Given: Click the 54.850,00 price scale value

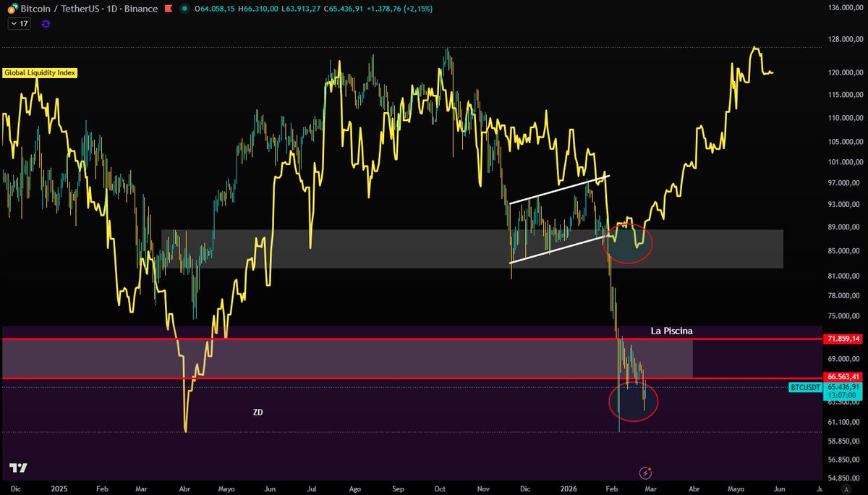Looking at the screenshot, I should [844, 478].
